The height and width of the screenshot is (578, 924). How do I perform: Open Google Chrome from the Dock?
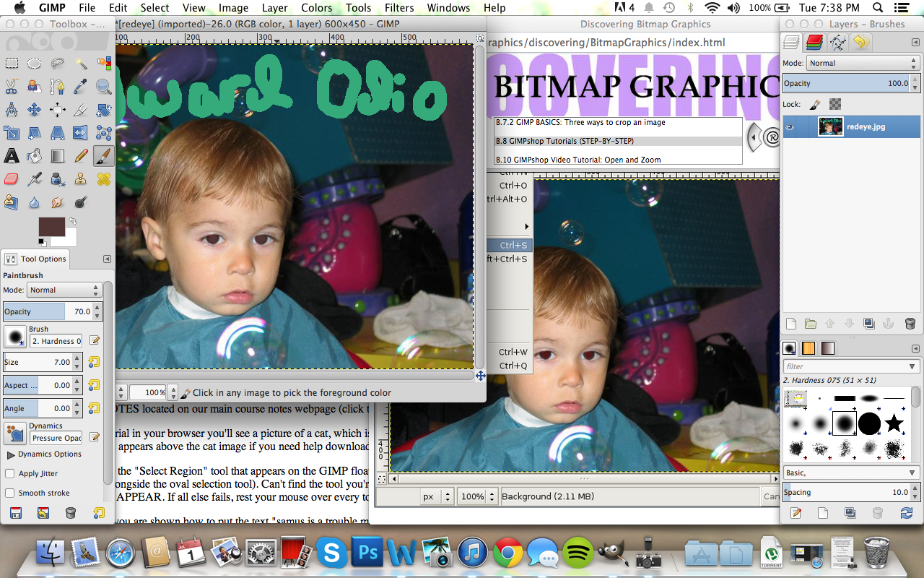(508, 553)
